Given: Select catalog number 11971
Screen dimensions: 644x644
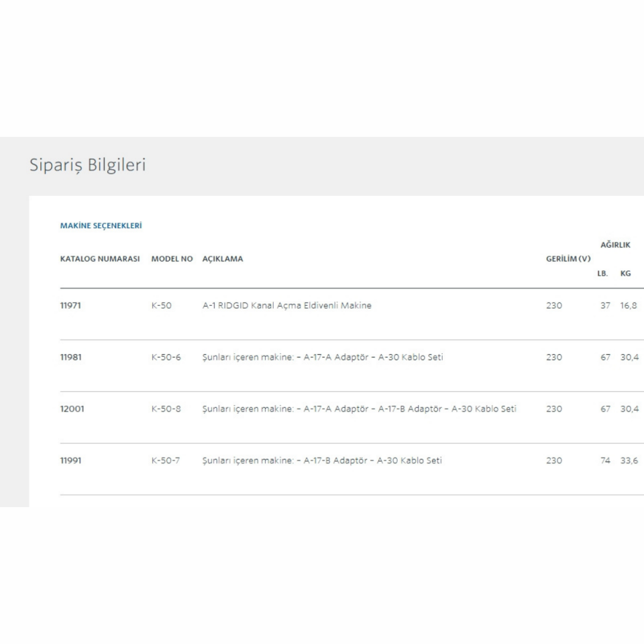Looking at the screenshot, I should [x=70, y=306].
